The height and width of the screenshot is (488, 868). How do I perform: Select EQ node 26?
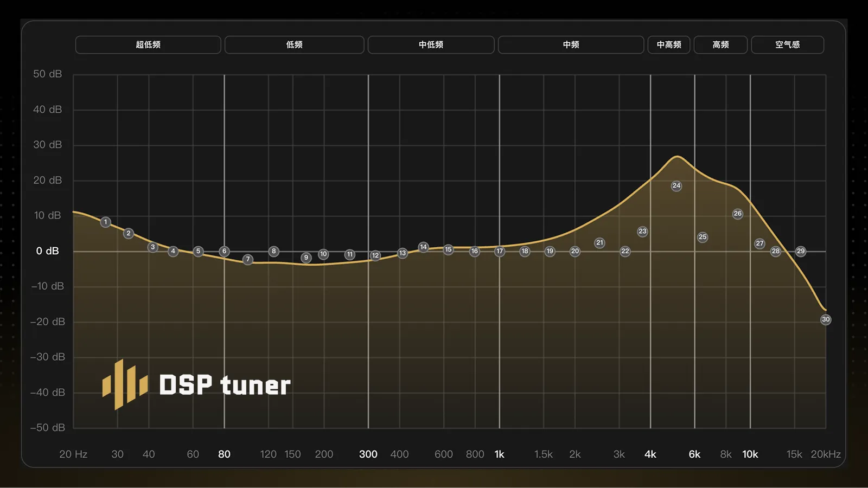[x=738, y=214]
